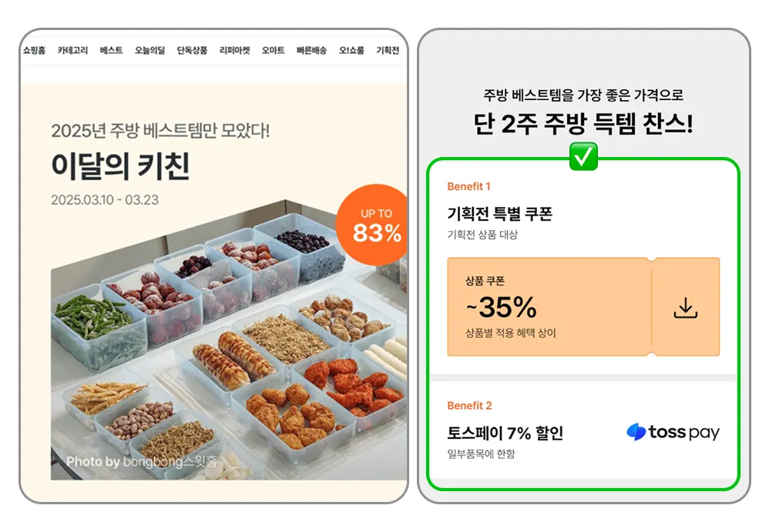Image resolution: width=759 pixels, height=532 pixels.
Task: Select the 빠른배송 tab
Action: 312,50
